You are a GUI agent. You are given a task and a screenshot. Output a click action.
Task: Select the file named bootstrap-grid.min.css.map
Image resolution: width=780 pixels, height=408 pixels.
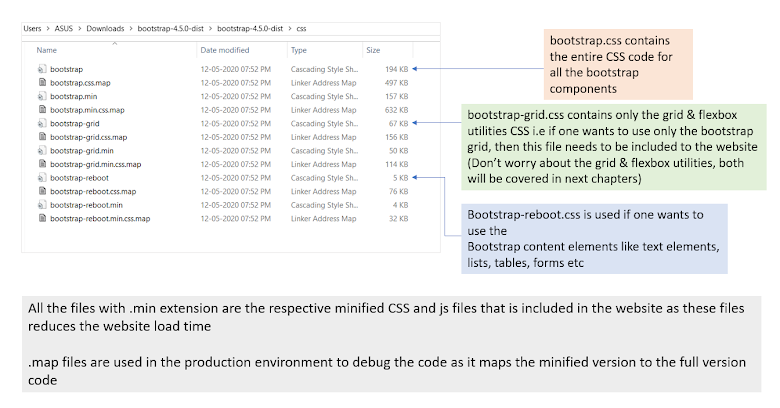tap(96, 164)
